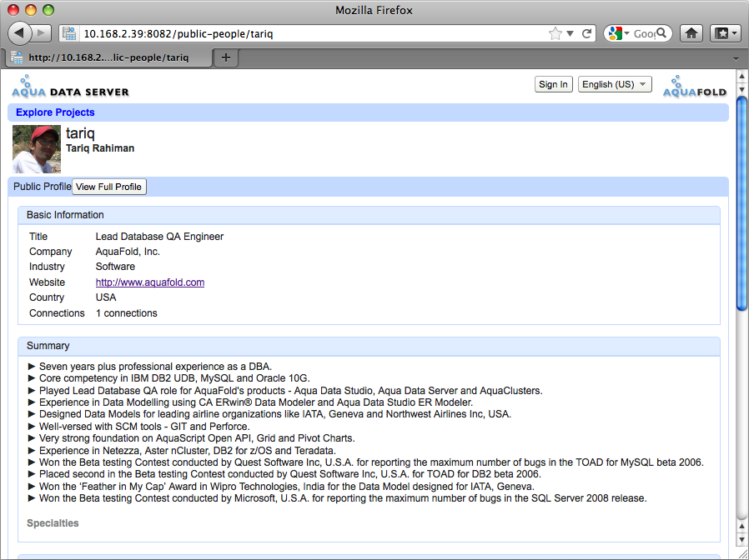Viewport: 749px width, 560px height.
Task: Click the red close window button
Action: (x=13, y=10)
